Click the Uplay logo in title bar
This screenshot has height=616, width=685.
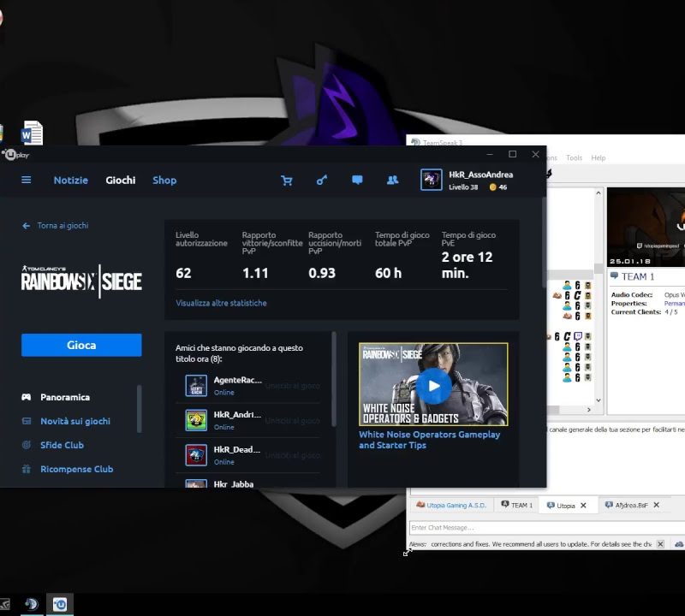(x=15, y=155)
